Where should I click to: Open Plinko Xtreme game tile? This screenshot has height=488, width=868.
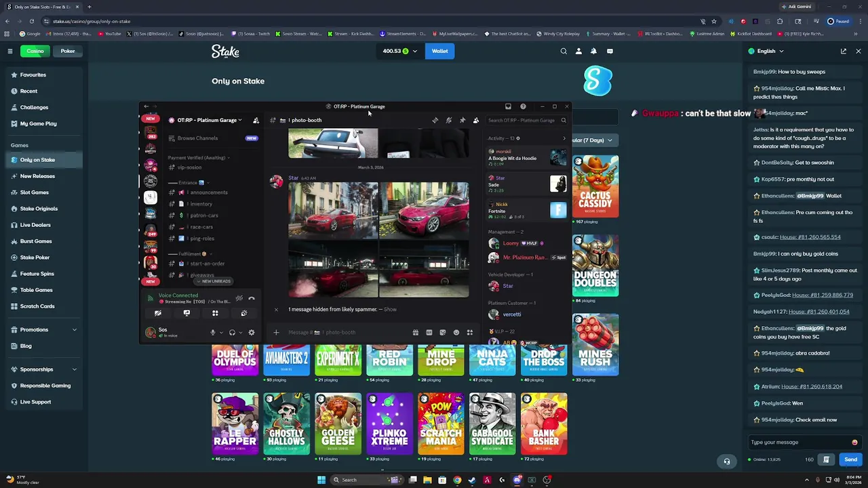390,423
